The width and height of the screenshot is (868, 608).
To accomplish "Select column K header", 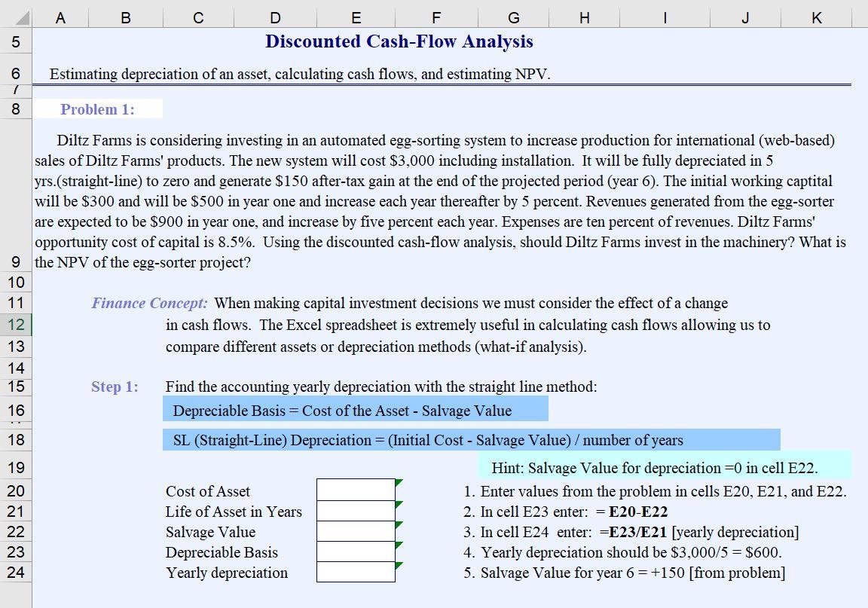I will click(816, 18).
